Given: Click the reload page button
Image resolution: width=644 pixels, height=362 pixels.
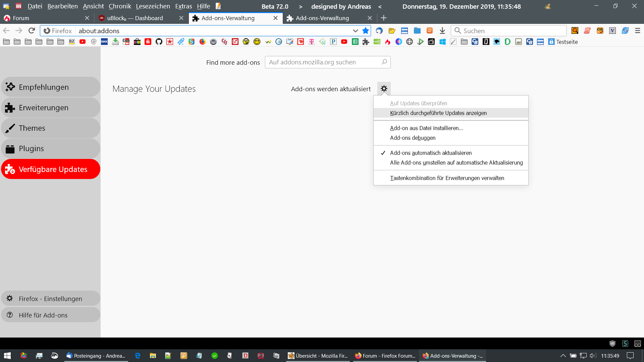Looking at the screenshot, I should [x=32, y=31].
